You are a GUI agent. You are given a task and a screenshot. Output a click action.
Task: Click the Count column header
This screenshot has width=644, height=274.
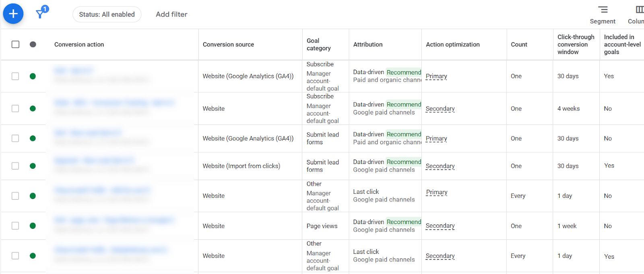(519, 44)
